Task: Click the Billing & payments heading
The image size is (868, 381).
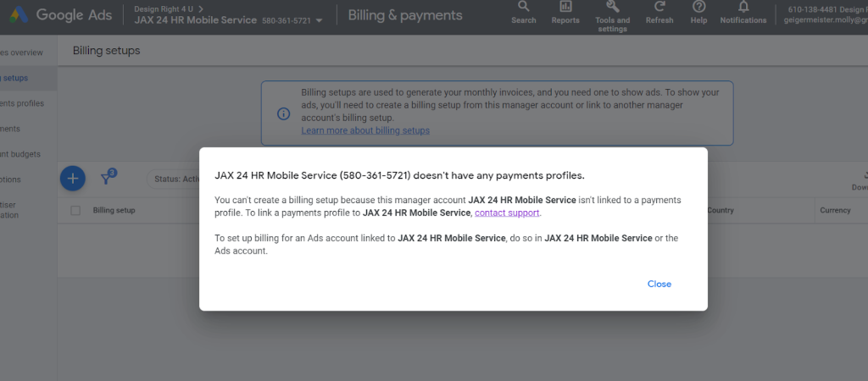Action: [405, 15]
